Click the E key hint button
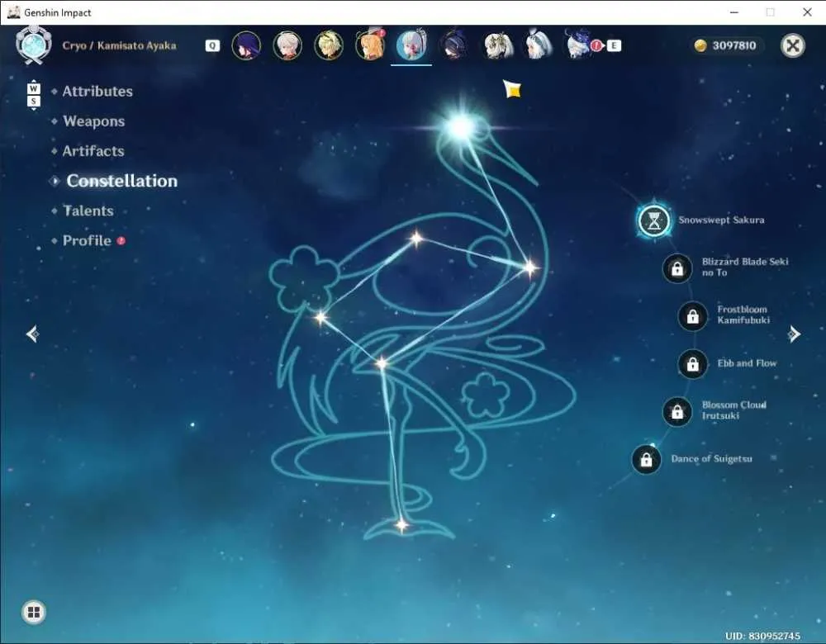The image size is (826, 644). pos(614,45)
